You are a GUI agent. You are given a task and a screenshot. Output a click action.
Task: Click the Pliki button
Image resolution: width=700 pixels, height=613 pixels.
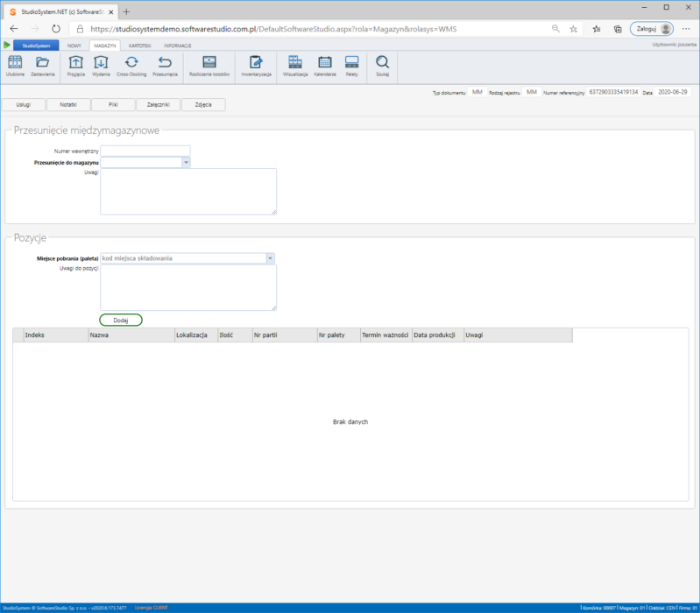(x=113, y=105)
